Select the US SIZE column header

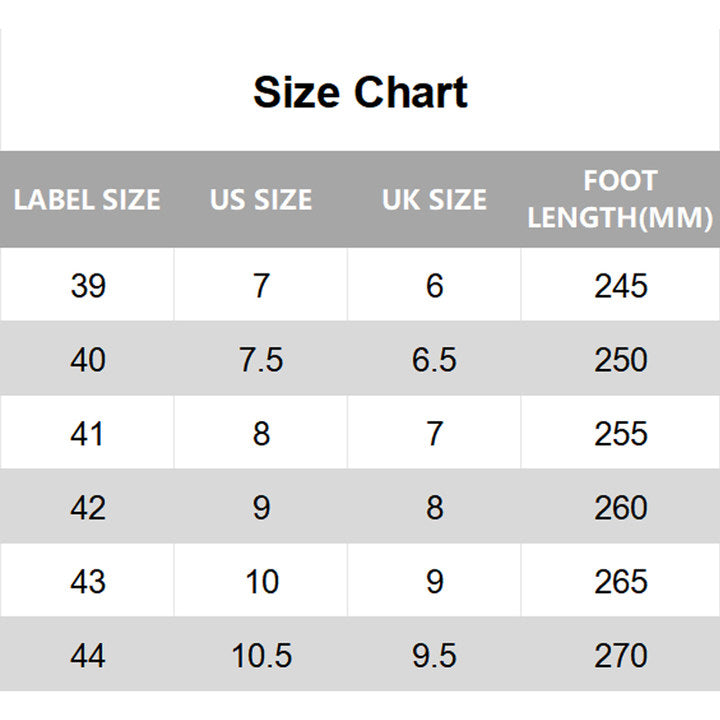(x=261, y=199)
